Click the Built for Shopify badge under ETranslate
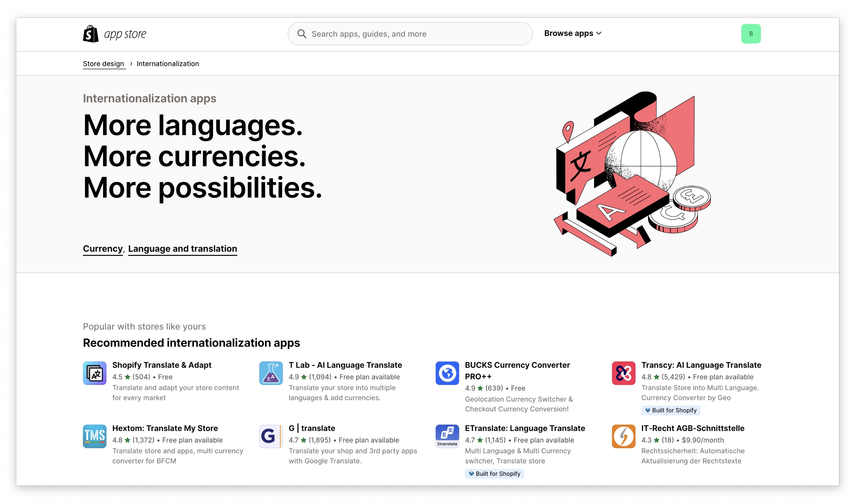This screenshot has width=858, height=504. pos(494,474)
